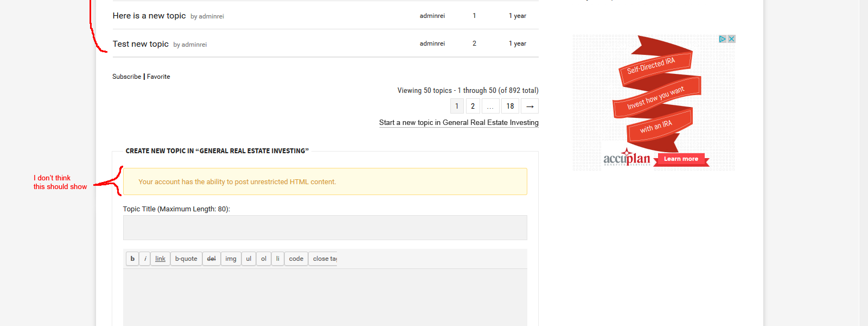Go to page 2 of topics
Screen dimensions: 868x326
[473, 106]
